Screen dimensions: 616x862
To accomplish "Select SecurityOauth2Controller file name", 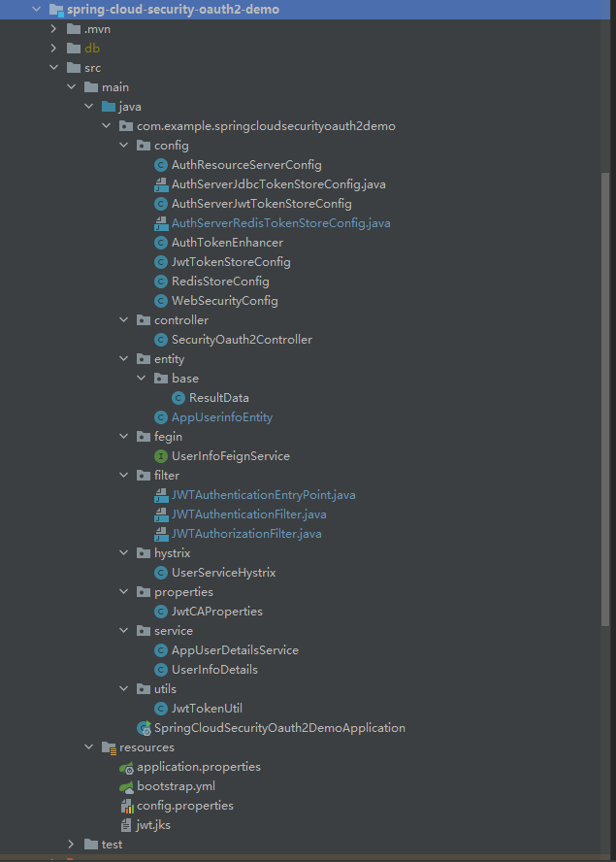I will coord(242,340).
